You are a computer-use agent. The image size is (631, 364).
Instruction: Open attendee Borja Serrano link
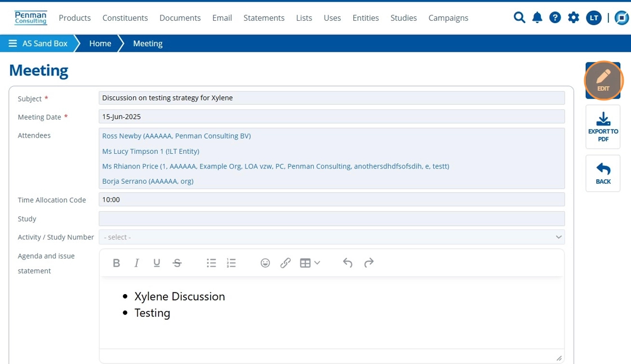(x=148, y=181)
